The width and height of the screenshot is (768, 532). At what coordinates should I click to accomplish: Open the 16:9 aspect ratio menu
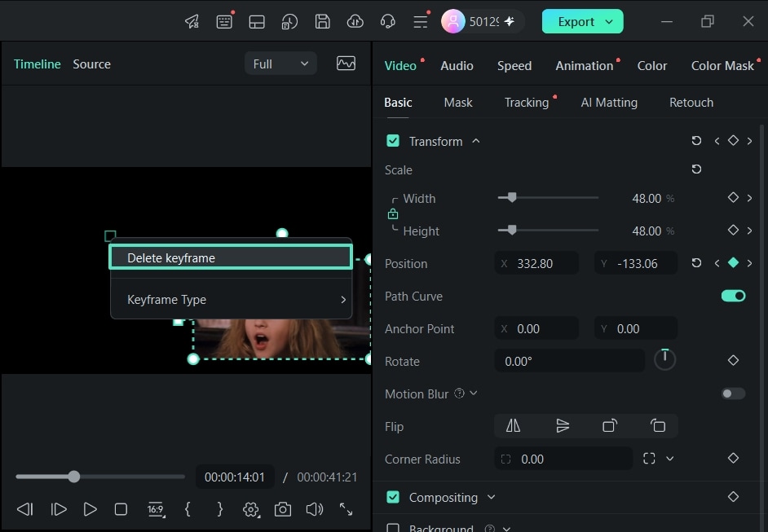click(157, 509)
